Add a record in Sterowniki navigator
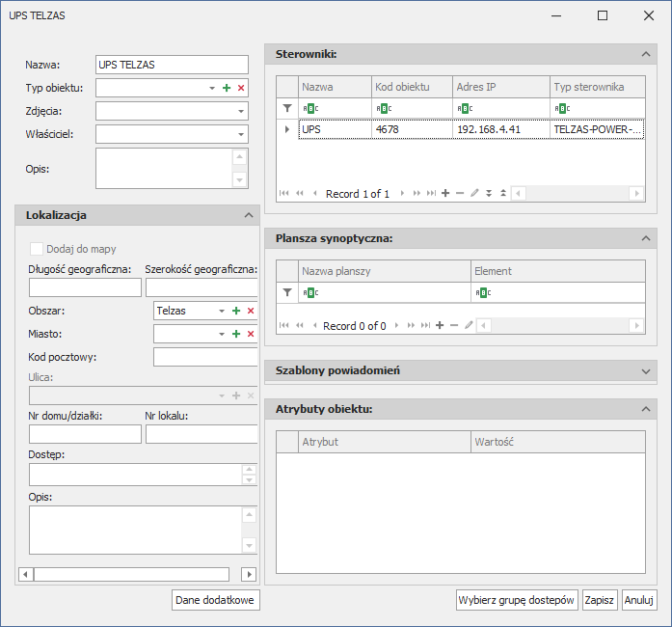The height and width of the screenshot is (627, 672). pos(445,194)
